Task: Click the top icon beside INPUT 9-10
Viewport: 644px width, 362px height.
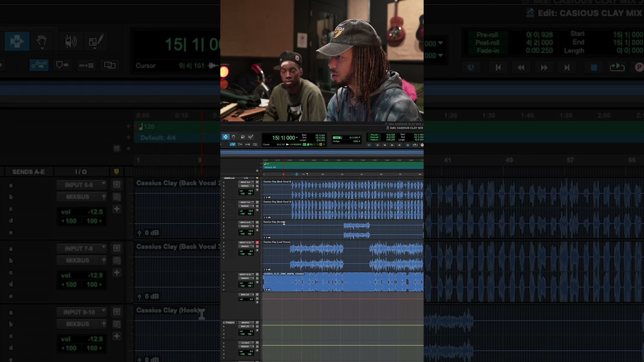Action: 257,222
